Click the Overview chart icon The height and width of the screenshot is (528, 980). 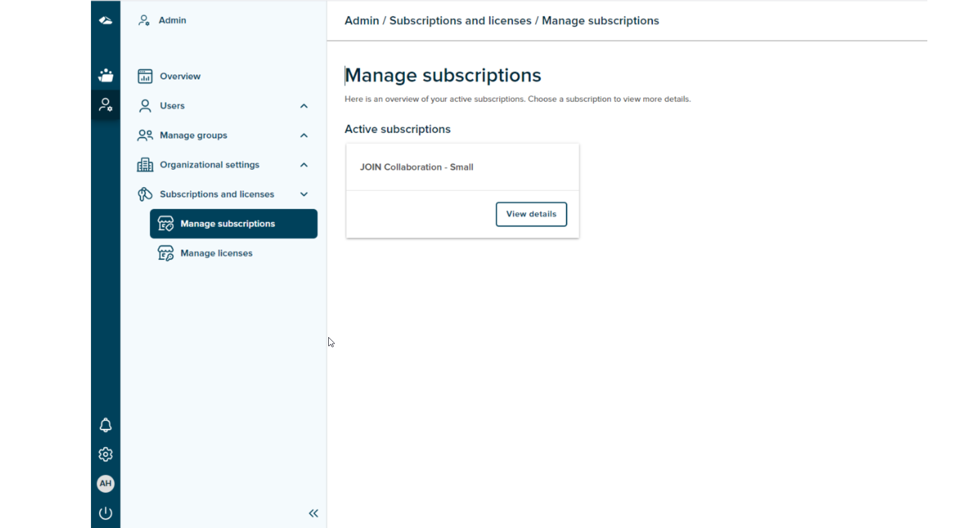click(145, 76)
